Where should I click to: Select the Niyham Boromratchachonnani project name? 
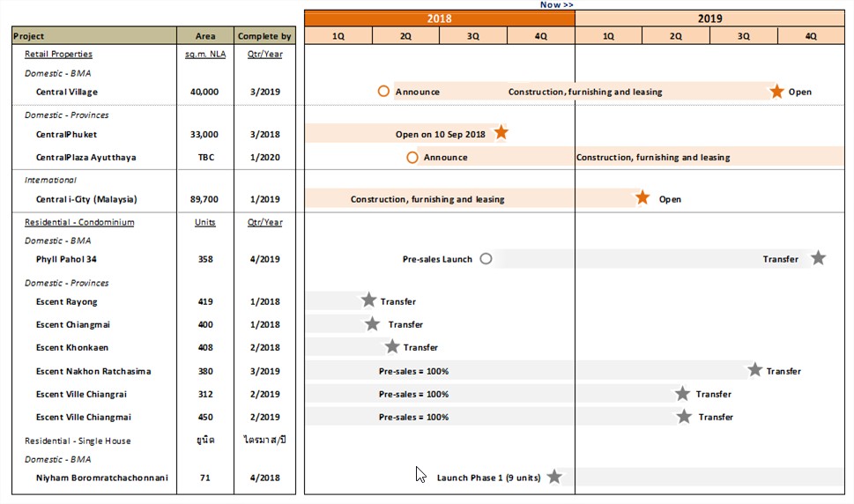102,478
